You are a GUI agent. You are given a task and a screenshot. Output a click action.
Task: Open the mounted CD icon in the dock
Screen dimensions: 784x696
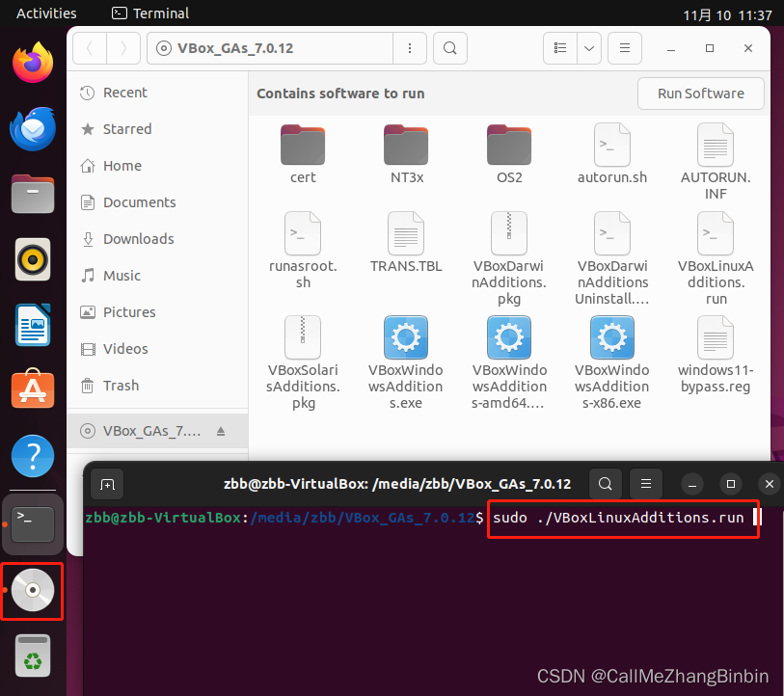click(x=32, y=591)
